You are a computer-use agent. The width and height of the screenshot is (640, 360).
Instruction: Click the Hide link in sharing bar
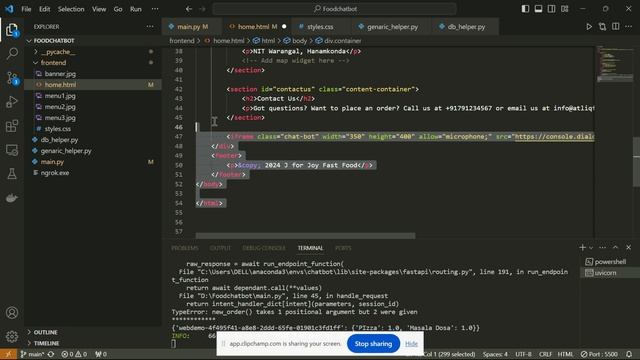411,344
